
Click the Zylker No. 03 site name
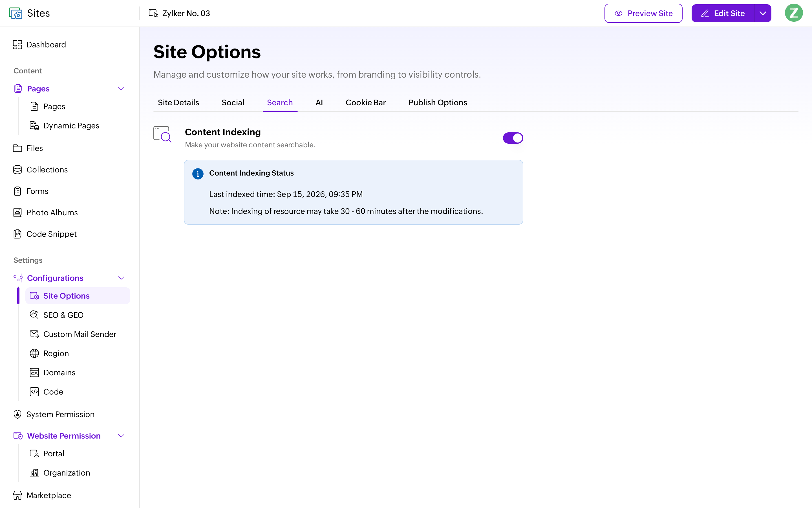pyautogui.click(x=186, y=13)
